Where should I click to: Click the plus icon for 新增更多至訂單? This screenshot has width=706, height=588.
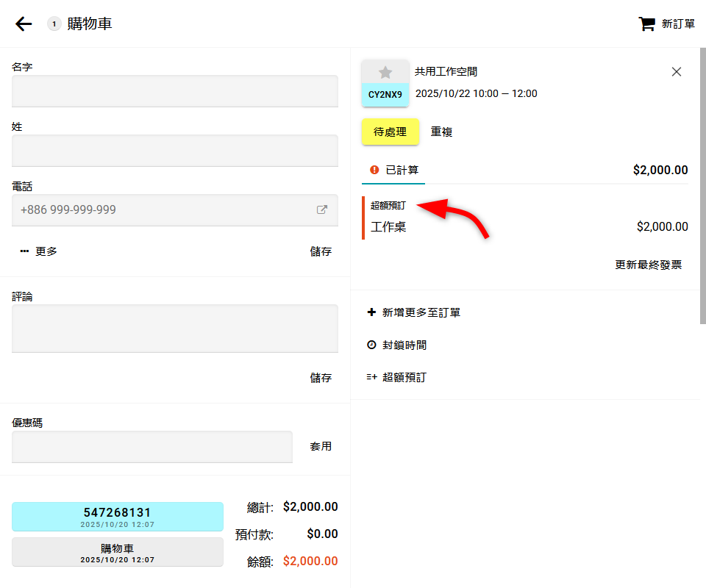pyautogui.click(x=371, y=312)
